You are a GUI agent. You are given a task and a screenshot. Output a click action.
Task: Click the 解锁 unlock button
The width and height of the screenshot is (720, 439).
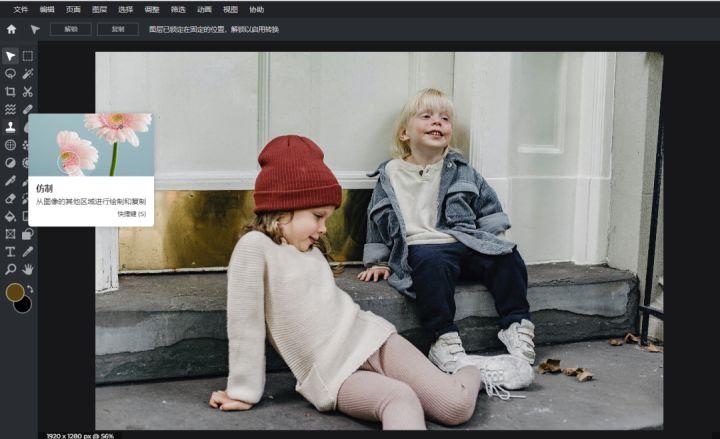71,29
